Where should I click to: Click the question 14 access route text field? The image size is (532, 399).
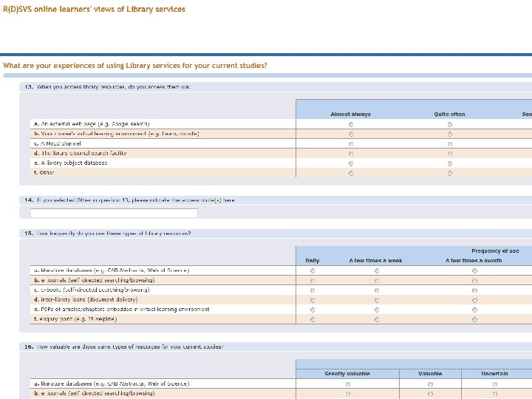pos(114,213)
